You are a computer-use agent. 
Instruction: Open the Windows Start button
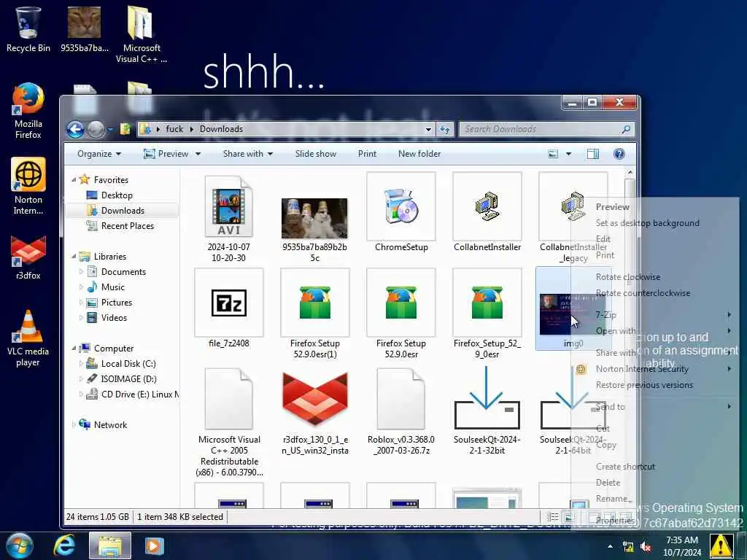pyautogui.click(x=20, y=545)
